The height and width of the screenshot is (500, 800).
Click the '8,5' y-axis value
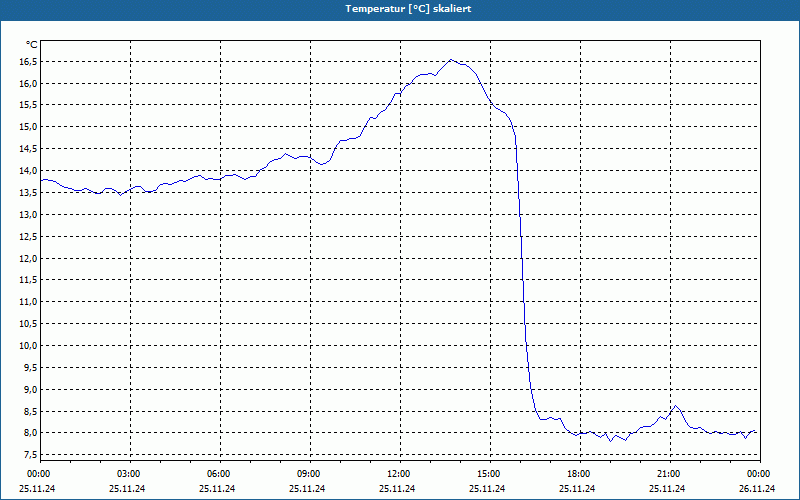tap(30, 412)
